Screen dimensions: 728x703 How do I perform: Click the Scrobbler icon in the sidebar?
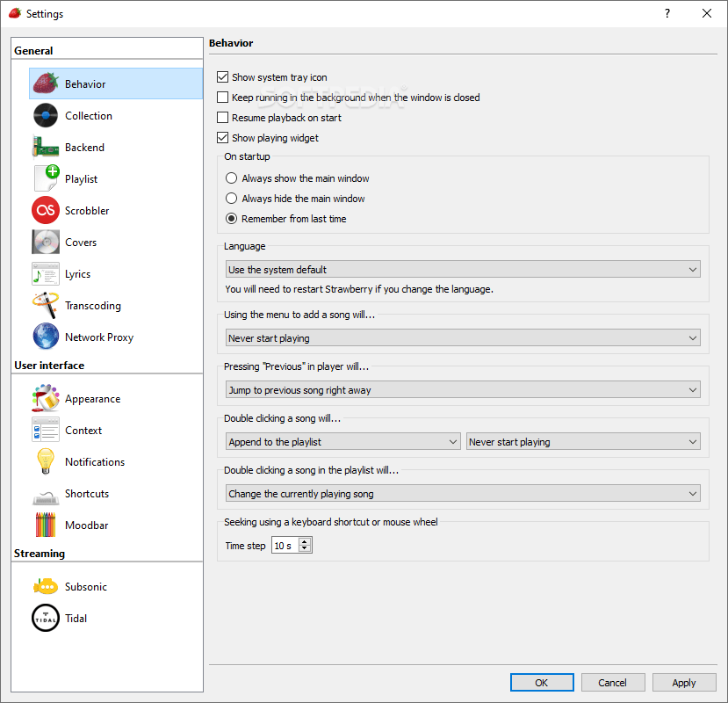pyautogui.click(x=45, y=210)
